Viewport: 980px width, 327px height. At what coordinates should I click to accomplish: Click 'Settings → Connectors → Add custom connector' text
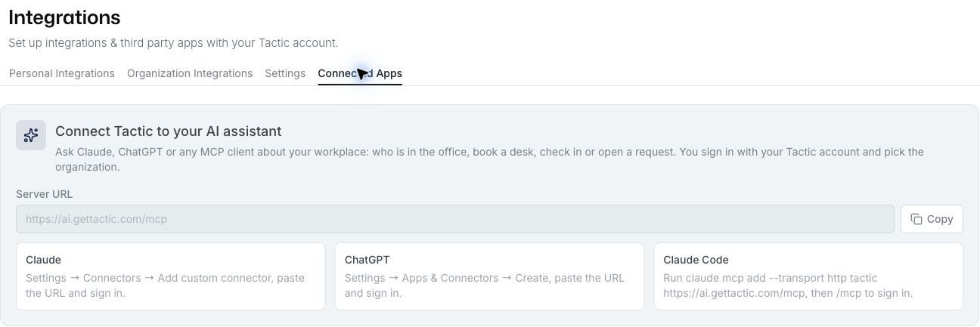[165, 285]
